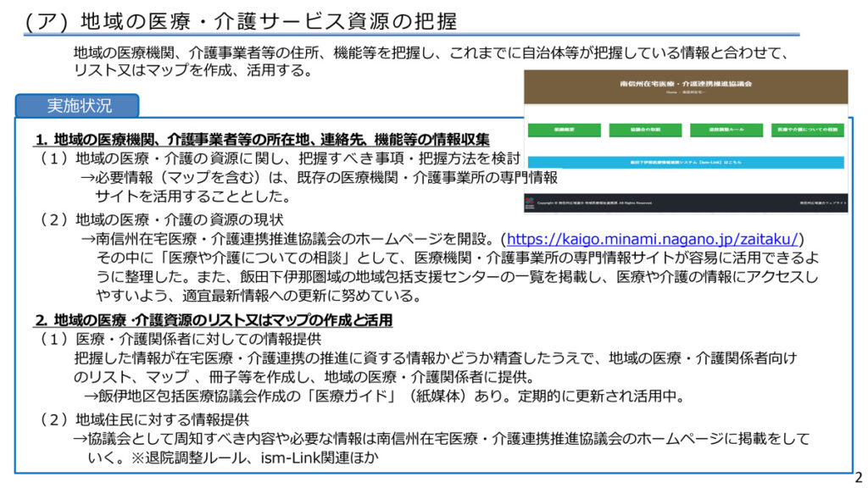The image size is (868, 488).
Task: Click the 南信州在宅医療・介護連携推進協議会 brown header title
Action: (686, 85)
